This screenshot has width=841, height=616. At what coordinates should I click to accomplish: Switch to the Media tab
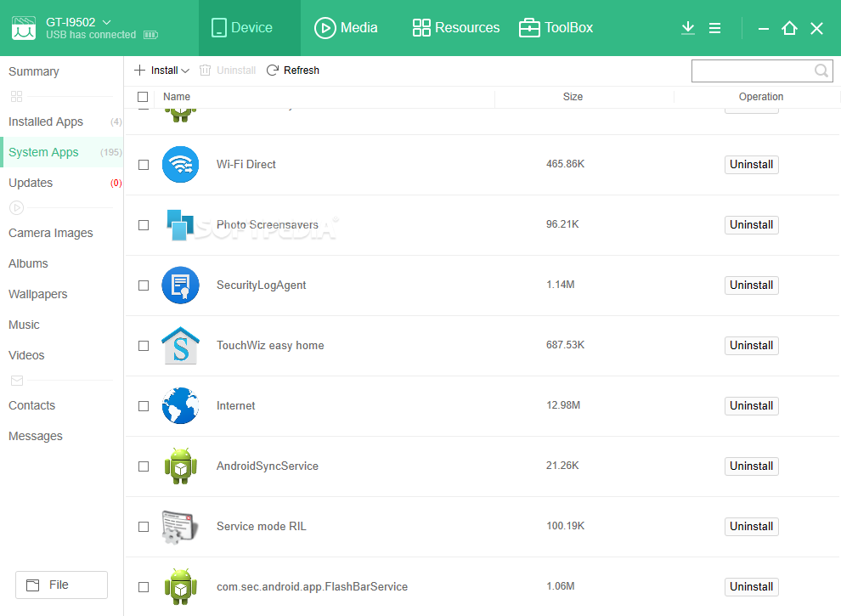[346, 27]
